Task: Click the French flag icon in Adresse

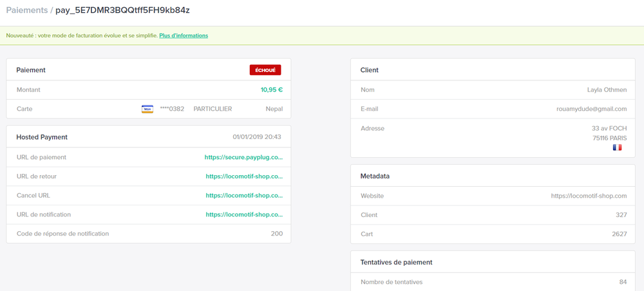Action: [x=618, y=147]
